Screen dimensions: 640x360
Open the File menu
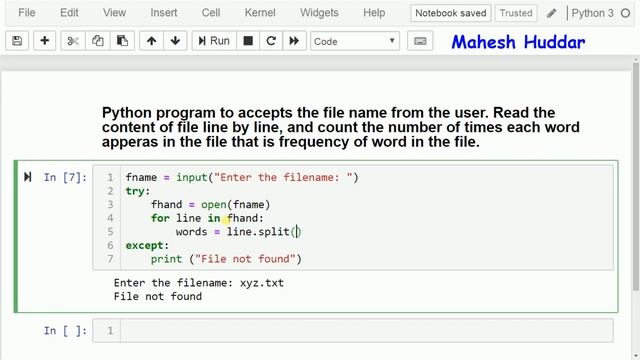coord(27,13)
